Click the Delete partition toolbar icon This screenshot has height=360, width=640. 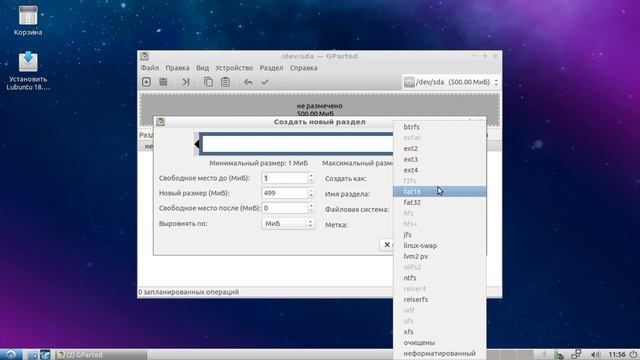(163, 82)
